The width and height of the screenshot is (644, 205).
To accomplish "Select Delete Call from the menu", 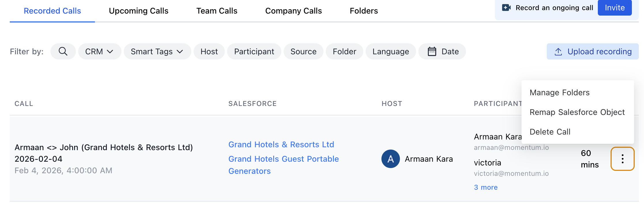I will 550,132.
